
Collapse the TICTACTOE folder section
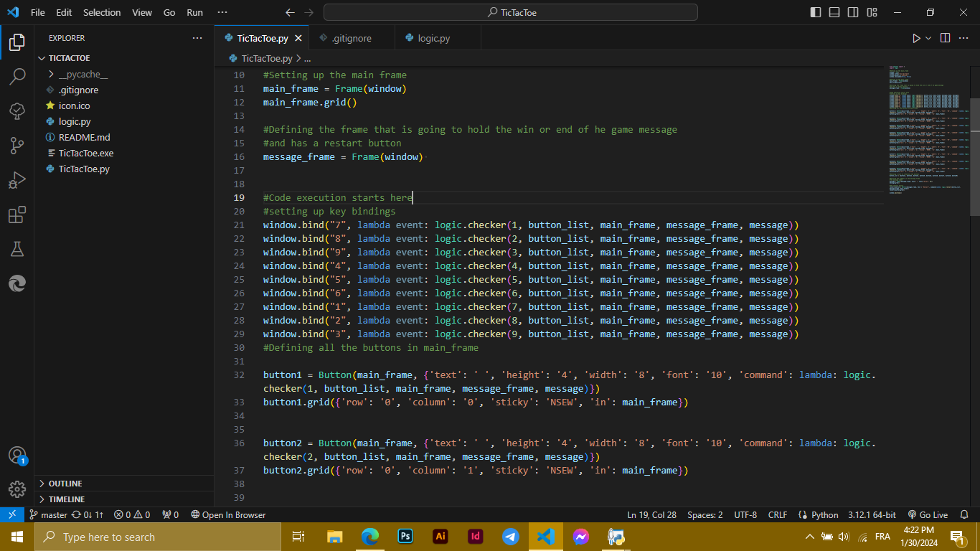(124, 58)
